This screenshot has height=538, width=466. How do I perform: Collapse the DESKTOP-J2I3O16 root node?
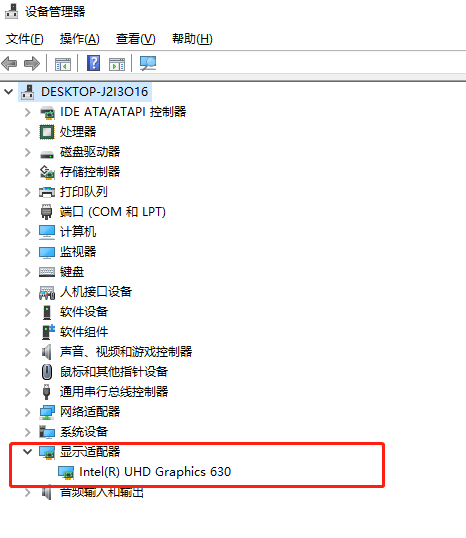coord(9,92)
